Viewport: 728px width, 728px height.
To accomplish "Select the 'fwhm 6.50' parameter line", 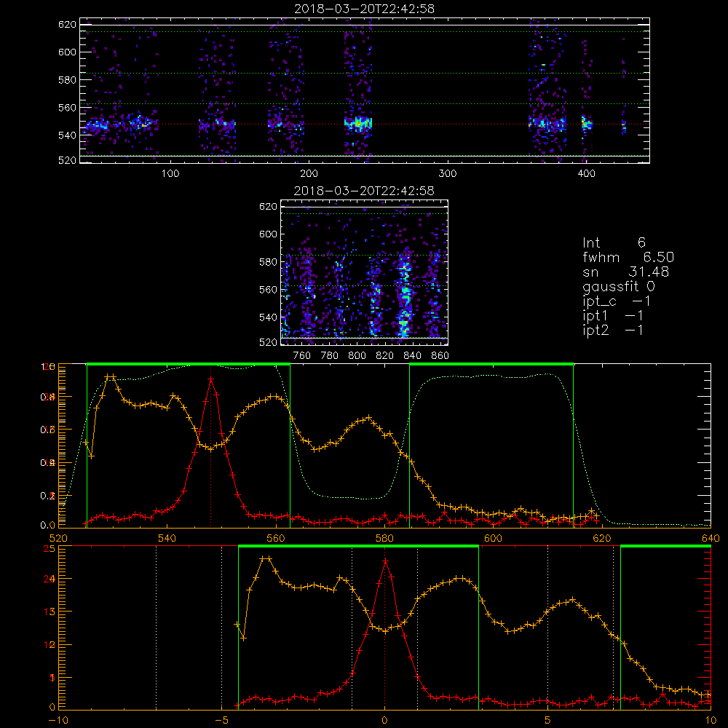I will tap(628, 257).
